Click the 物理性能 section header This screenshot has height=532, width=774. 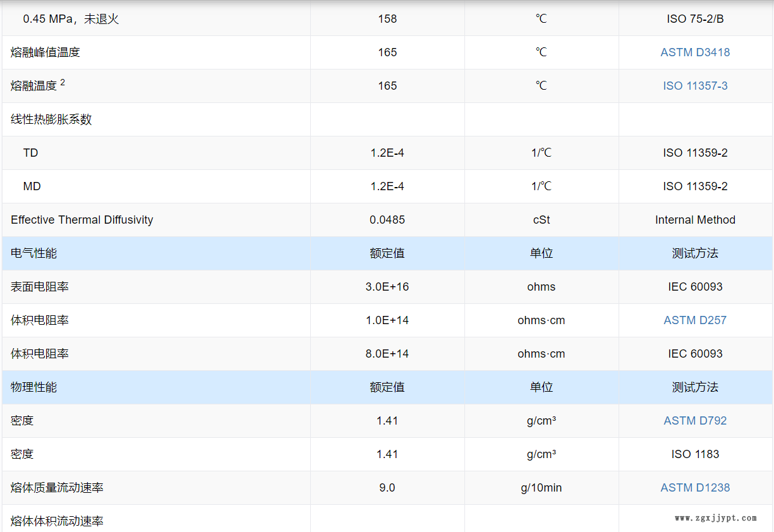[33, 387]
